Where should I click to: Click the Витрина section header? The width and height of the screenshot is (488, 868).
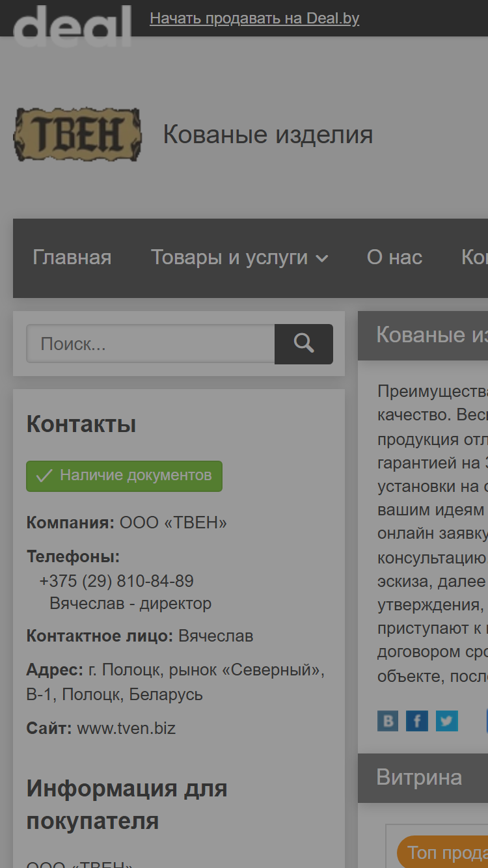coord(423,778)
